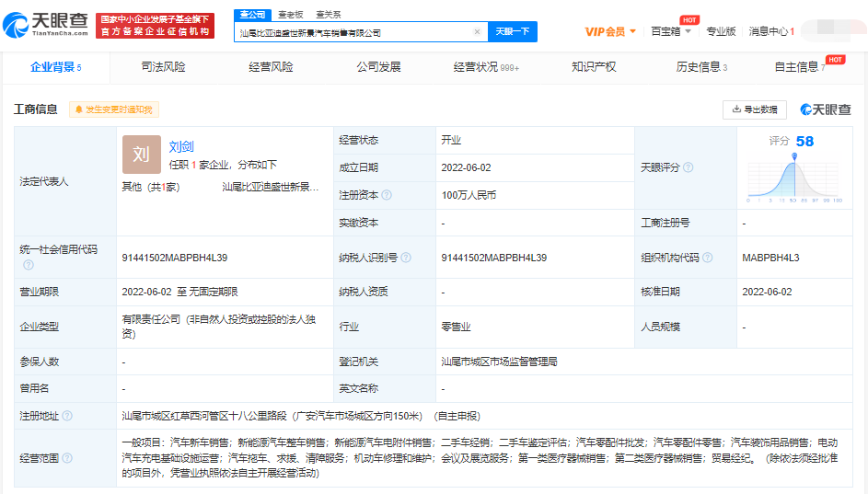The width and height of the screenshot is (868, 494).
Task: Open the VIP会员 dropdown menu
Action: pos(610,31)
